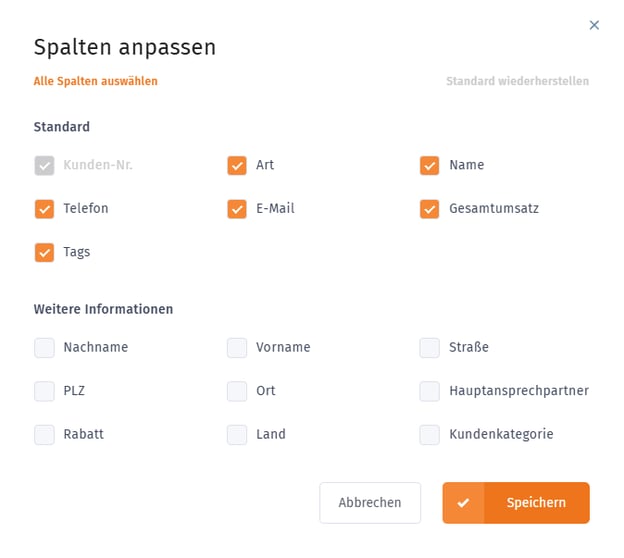The width and height of the screenshot is (624, 558).
Task: Enable the Rabatt column checkbox
Action: [44, 435]
